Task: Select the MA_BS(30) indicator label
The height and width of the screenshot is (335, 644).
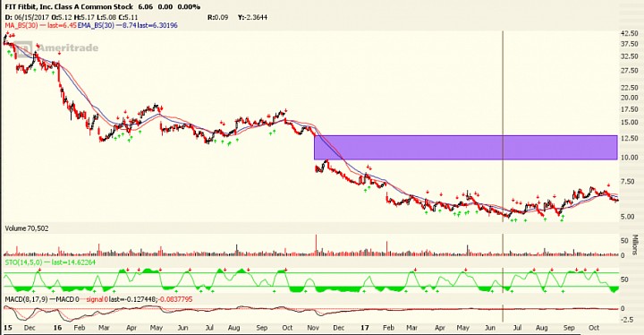Action: click(21, 25)
